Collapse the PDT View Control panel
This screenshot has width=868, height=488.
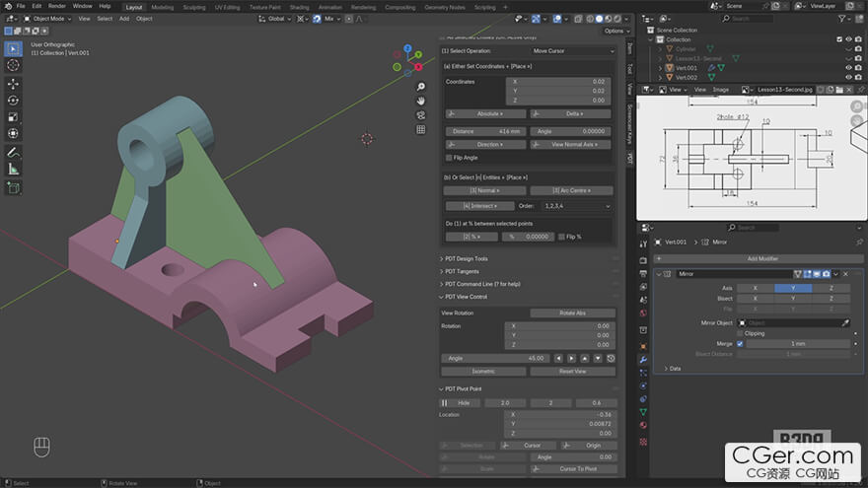(x=467, y=297)
